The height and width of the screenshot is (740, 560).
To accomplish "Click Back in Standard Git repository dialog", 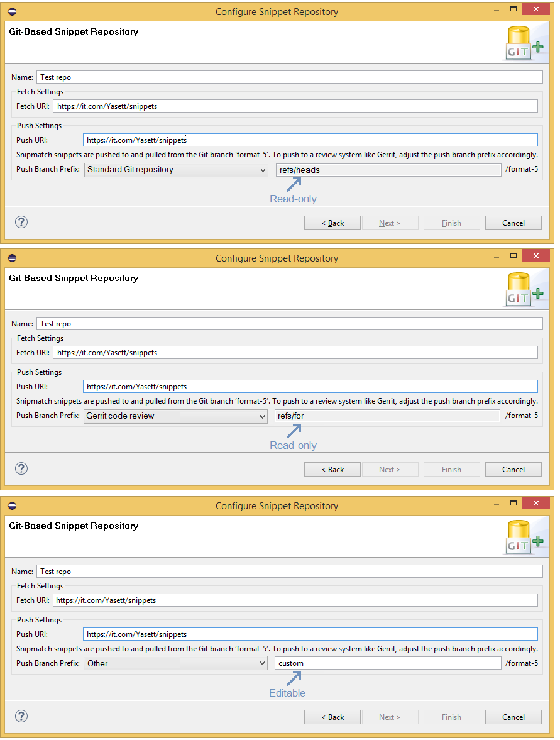I will pos(332,223).
